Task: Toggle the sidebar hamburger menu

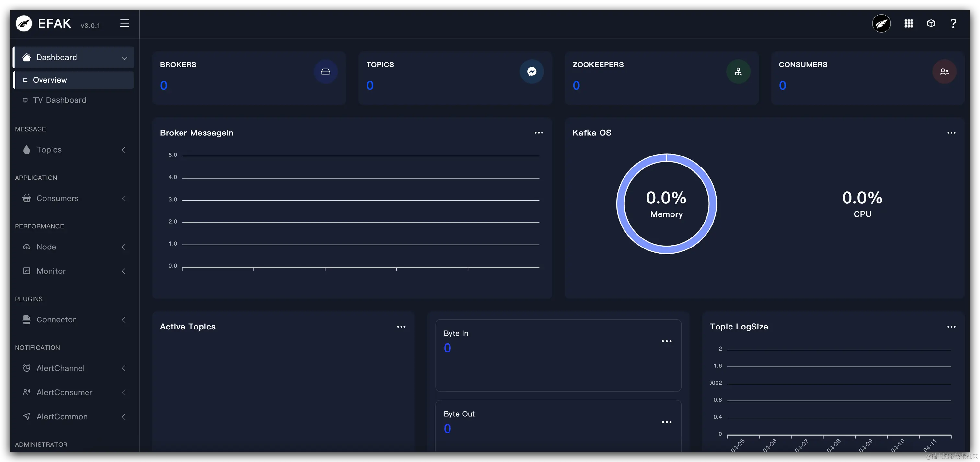Action: (x=125, y=24)
